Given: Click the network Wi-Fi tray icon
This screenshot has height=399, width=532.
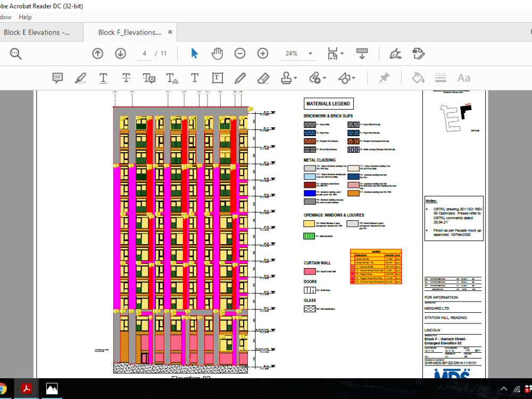Looking at the screenshot, I should 517,389.
